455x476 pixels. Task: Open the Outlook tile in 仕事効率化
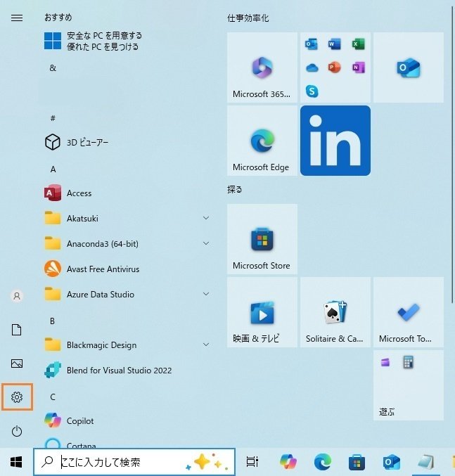click(409, 67)
